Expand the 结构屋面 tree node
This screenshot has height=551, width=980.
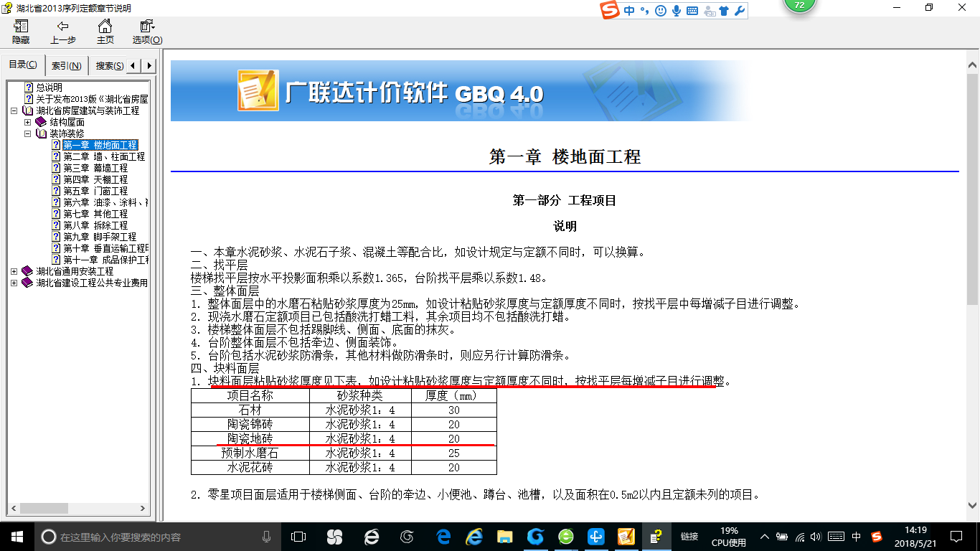coord(27,122)
